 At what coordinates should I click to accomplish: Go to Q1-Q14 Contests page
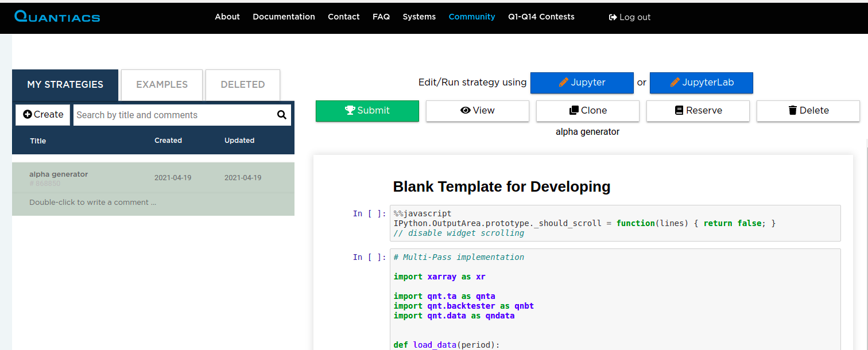pos(541,17)
